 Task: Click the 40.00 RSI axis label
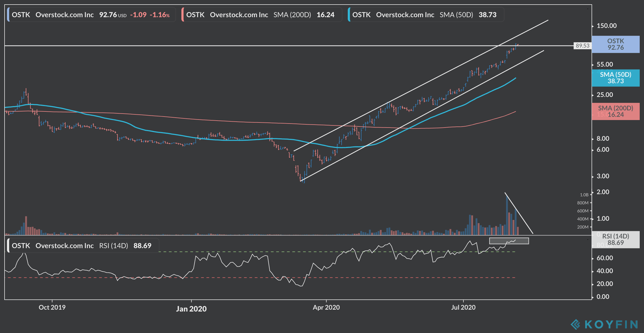pos(605,271)
